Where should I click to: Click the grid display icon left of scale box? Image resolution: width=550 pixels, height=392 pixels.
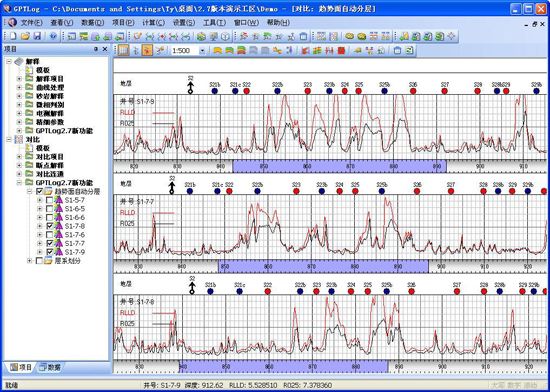coord(123,50)
